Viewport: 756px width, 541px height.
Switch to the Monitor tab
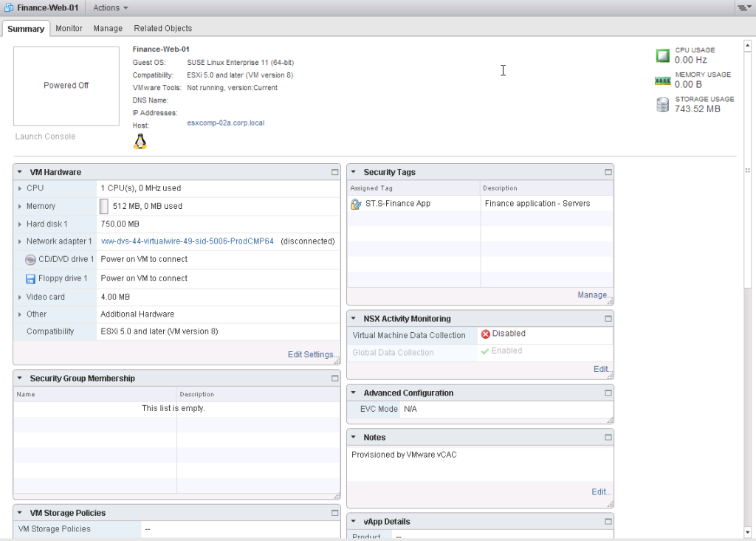click(69, 29)
